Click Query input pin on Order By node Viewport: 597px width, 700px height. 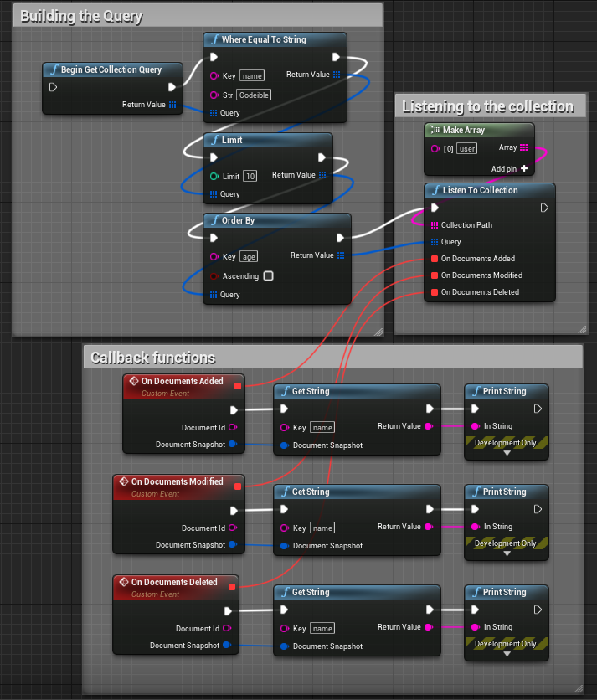(214, 295)
